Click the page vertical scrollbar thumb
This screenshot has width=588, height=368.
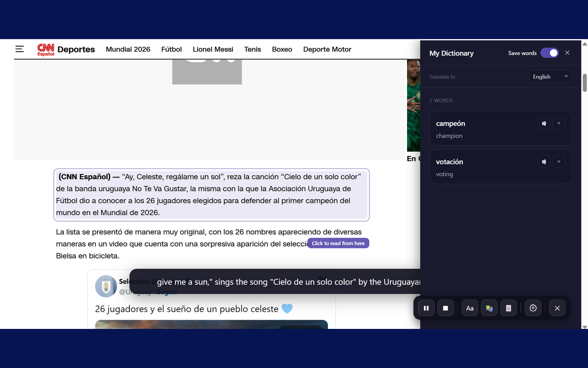tap(585, 83)
